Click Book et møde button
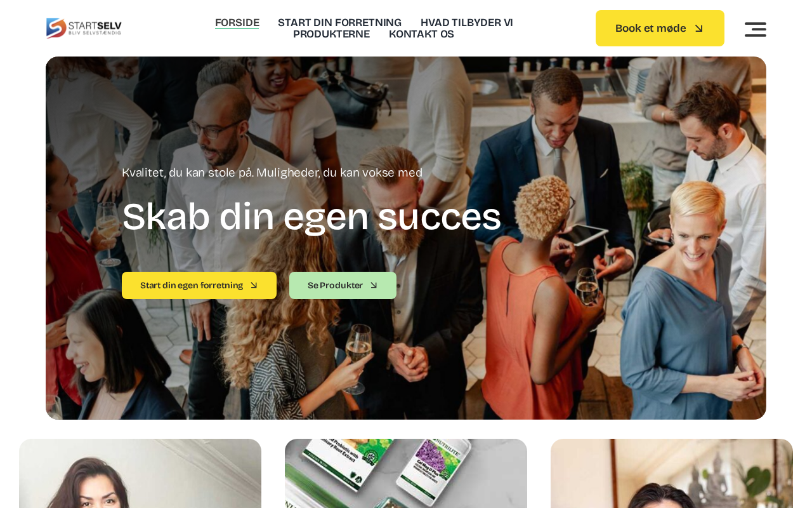The width and height of the screenshot is (812, 508). click(660, 28)
